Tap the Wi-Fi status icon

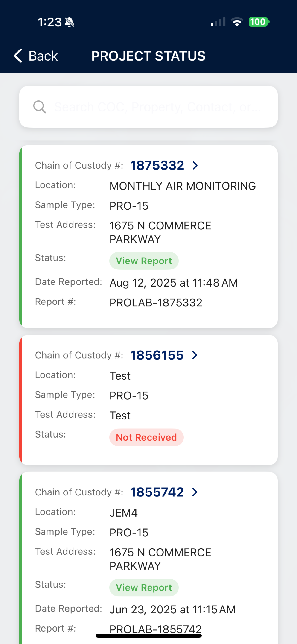[x=237, y=22]
